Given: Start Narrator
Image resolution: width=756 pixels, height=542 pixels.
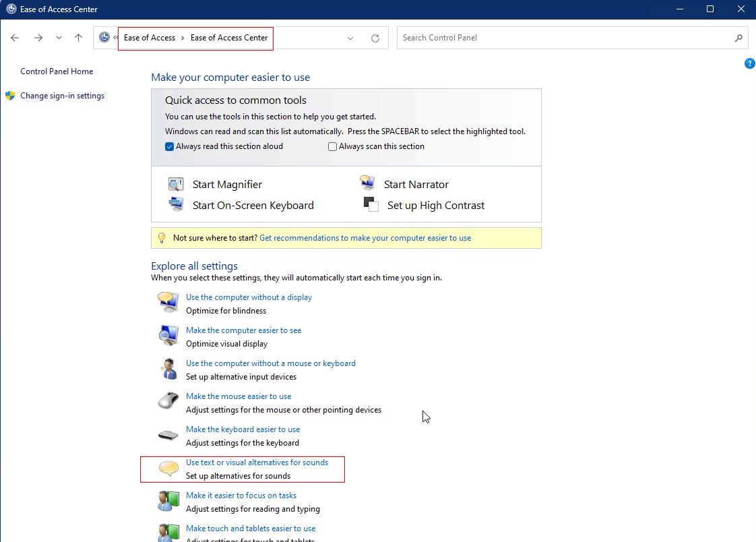Looking at the screenshot, I should click(416, 185).
